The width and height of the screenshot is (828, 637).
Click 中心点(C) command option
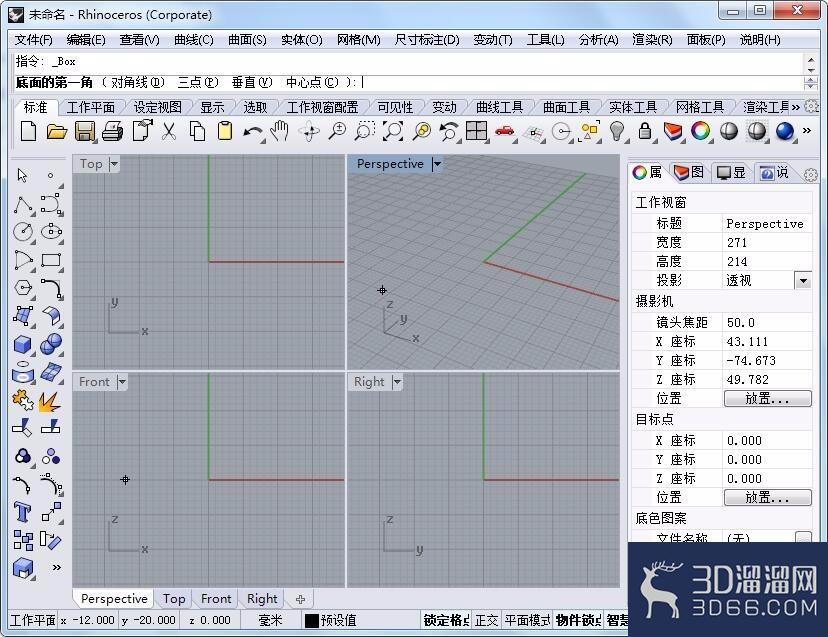click(312, 82)
